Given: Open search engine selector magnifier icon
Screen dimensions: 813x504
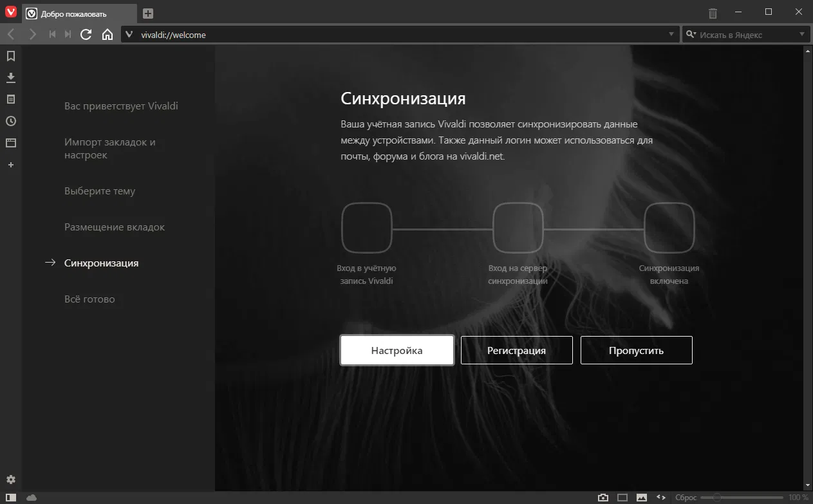Looking at the screenshot, I should click(x=691, y=35).
